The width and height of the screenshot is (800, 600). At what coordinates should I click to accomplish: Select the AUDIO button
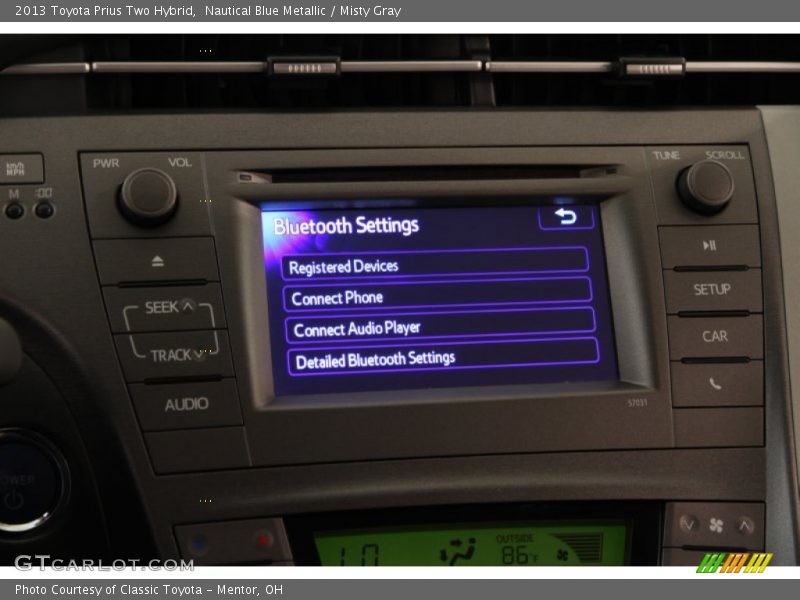tap(186, 404)
